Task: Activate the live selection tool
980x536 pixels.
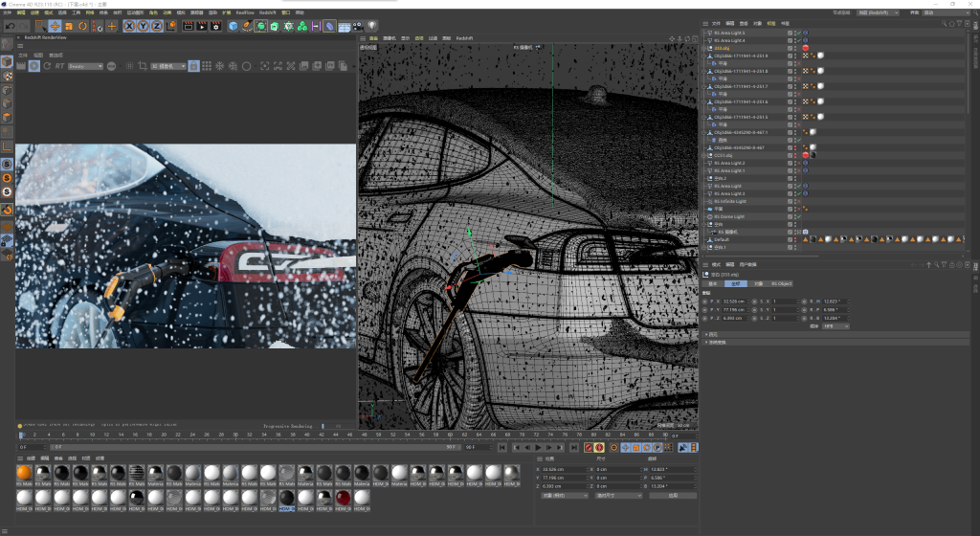Action: point(40,26)
